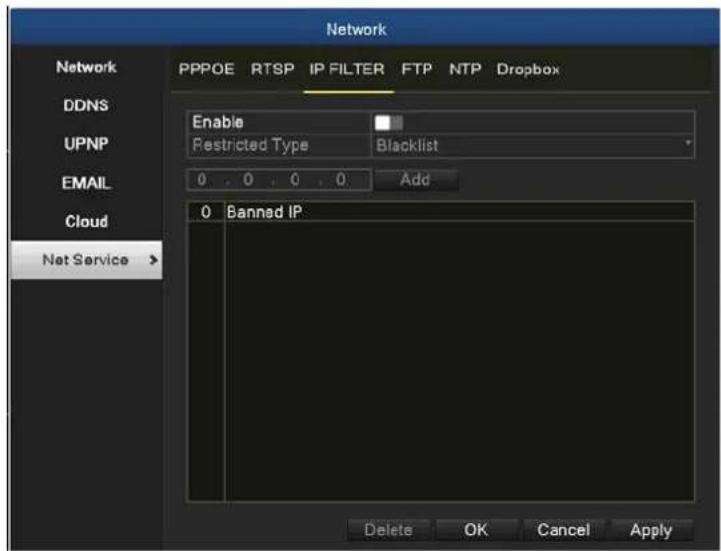Open the FTP tab
The height and width of the screenshot is (551, 721).
(x=417, y=69)
